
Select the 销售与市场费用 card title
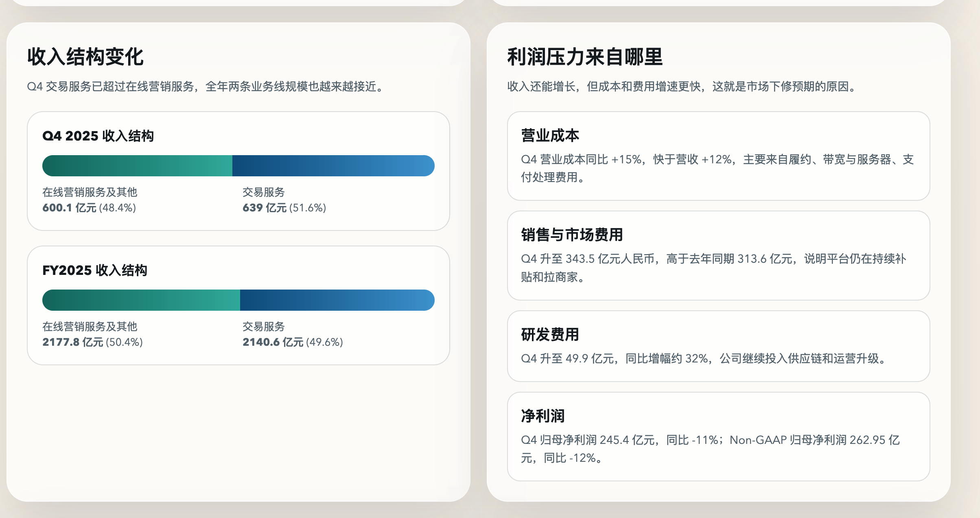coord(572,235)
